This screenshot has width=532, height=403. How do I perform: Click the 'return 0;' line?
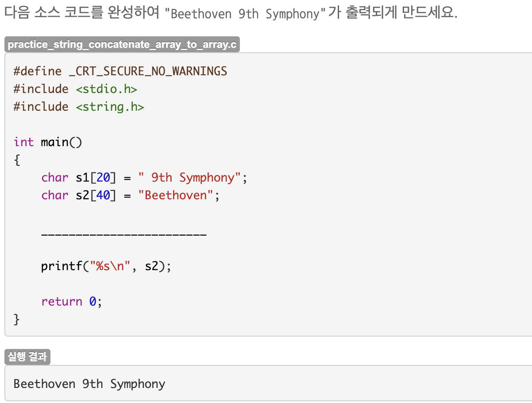point(72,302)
